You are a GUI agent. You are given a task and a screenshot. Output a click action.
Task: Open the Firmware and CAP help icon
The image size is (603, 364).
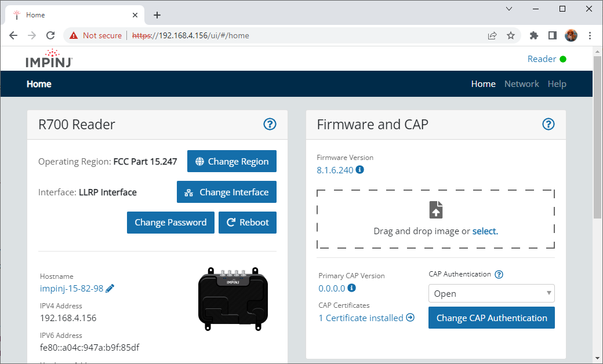click(x=548, y=124)
